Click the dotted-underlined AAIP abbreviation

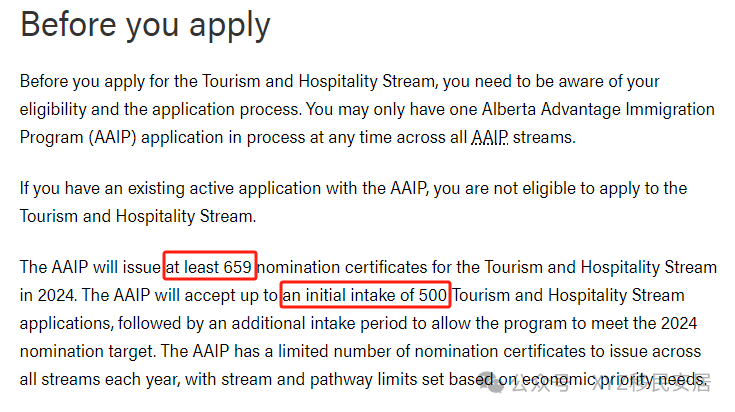click(489, 137)
